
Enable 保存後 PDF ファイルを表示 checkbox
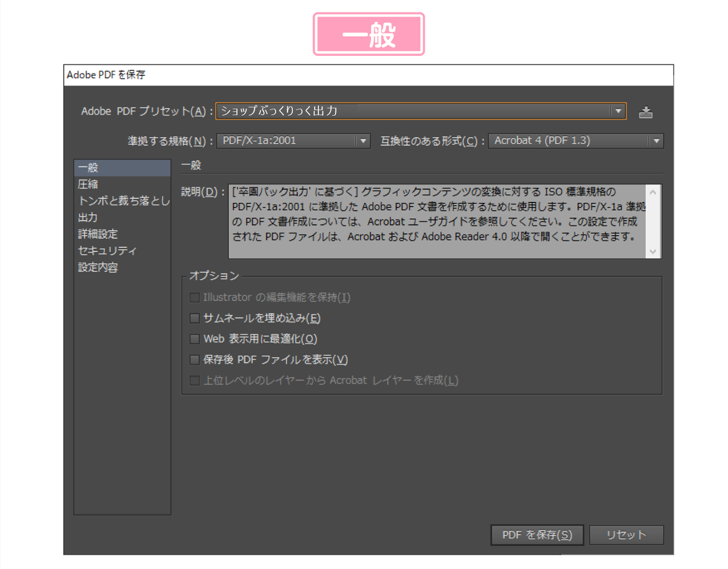click(195, 360)
